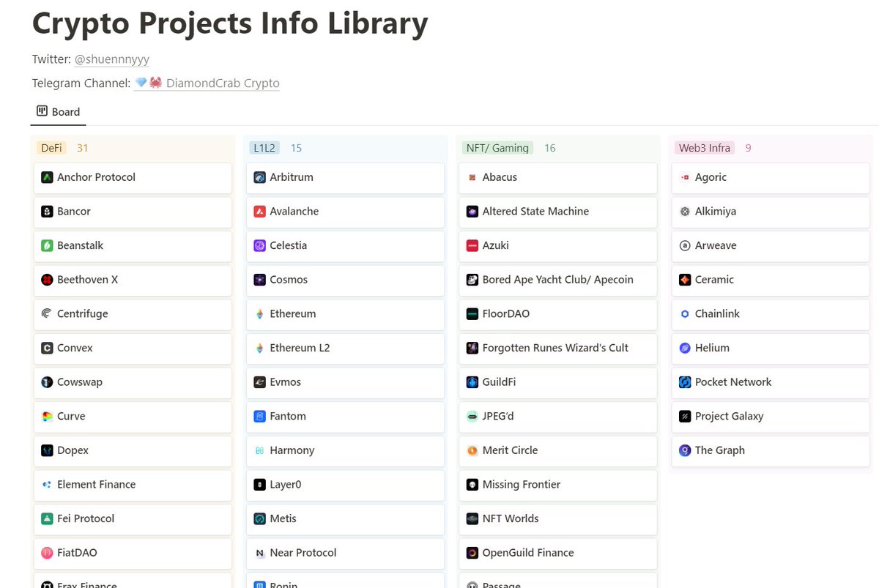Click the GuildFi logo icon
This screenshot has height=588, width=879.
(472, 382)
